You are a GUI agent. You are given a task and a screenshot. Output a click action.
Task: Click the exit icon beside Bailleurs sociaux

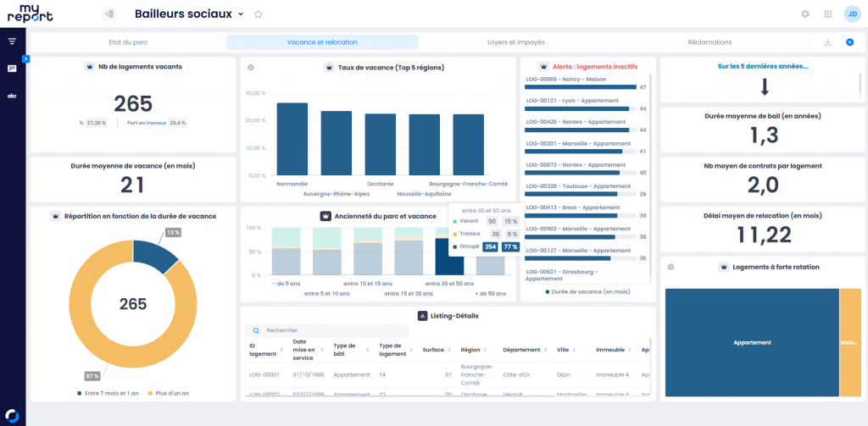pyautogui.click(x=109, y=14)
